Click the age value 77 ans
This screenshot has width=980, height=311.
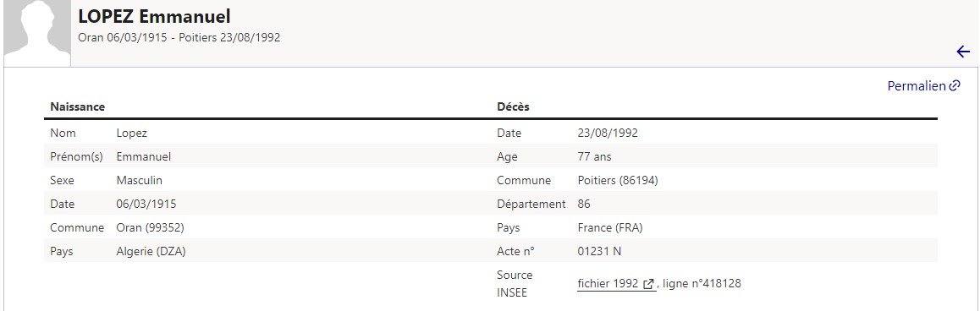point(594,156)
